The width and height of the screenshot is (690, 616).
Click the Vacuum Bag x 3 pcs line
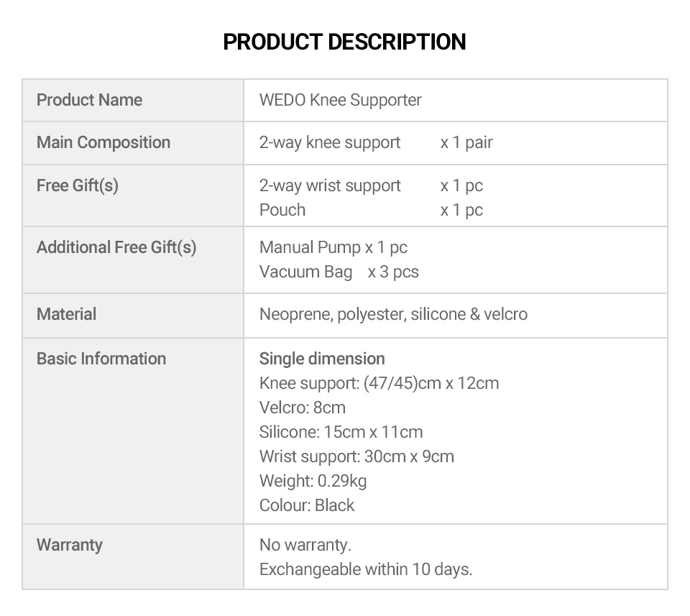point(339,272)
